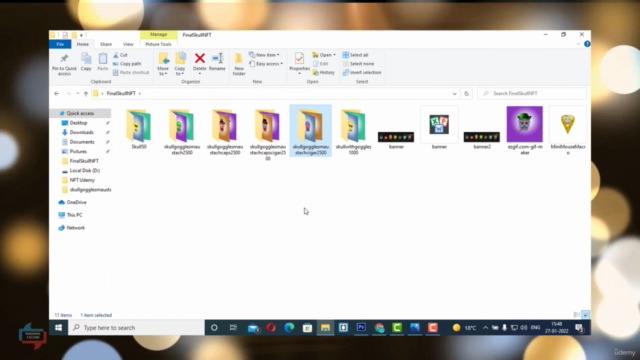The height and width of the screenshot is (360, 640).
Task: Click Copy path in the ribbon
Action: (x=127, y=64)
